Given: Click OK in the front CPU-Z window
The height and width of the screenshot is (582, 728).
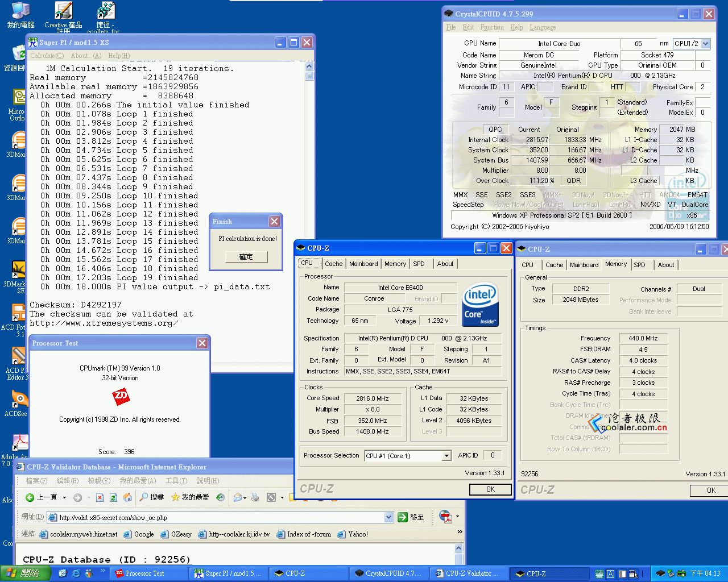Looking at the screenshot, I should coord(490,489).
